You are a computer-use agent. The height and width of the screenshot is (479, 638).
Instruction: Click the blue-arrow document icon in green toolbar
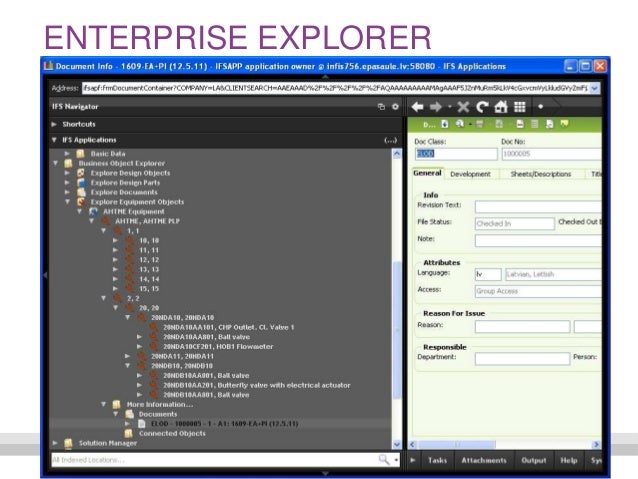445,124
